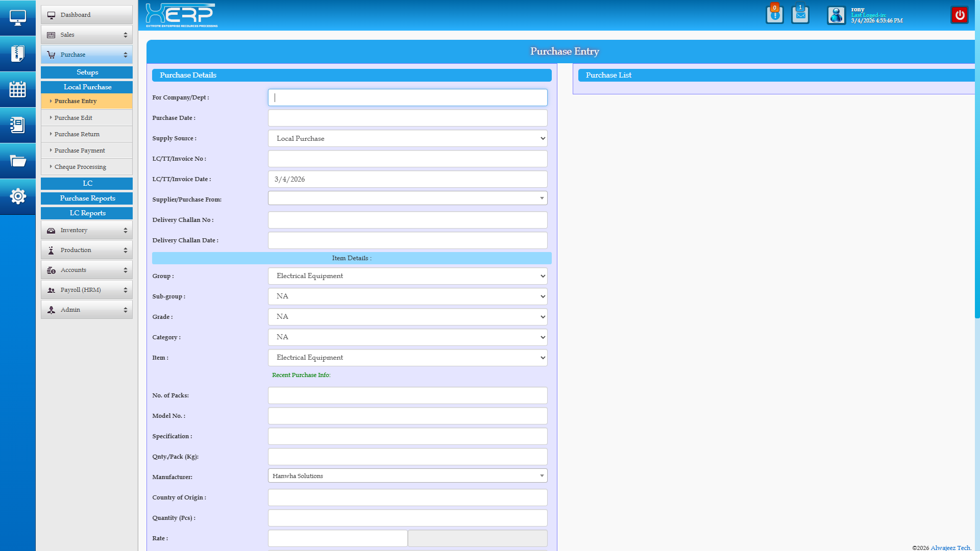Click the monitor icon in left strip
Screen dimensions: 980x551
tap(17, 18)
